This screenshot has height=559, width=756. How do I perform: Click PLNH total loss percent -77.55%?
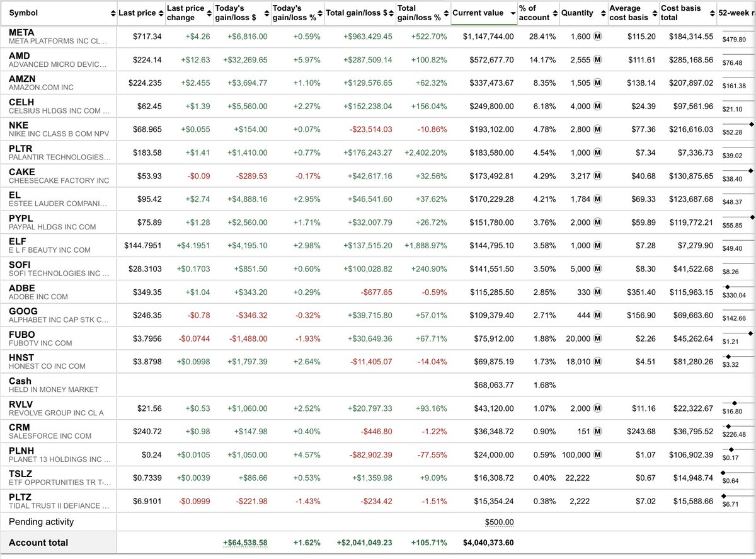click(x=432, y=454)
